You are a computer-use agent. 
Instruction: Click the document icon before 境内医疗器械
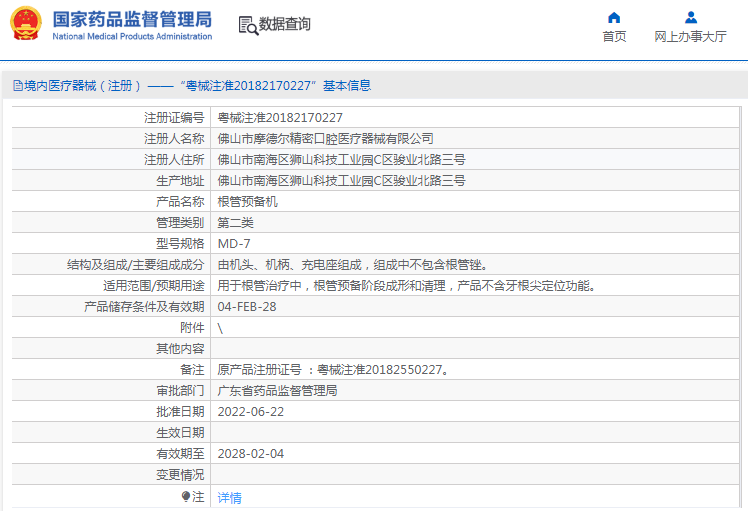(17, 86)
